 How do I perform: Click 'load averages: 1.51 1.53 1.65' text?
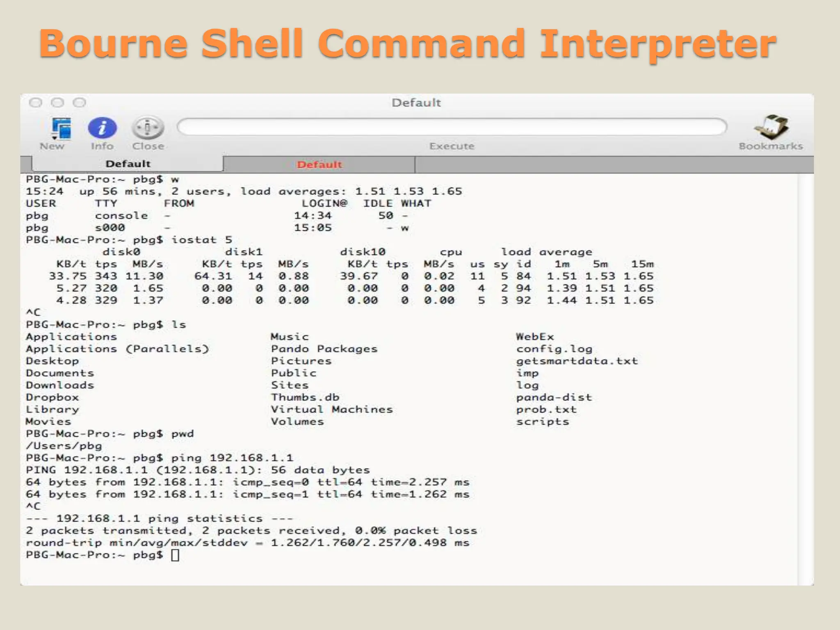(x=351, y=192)
